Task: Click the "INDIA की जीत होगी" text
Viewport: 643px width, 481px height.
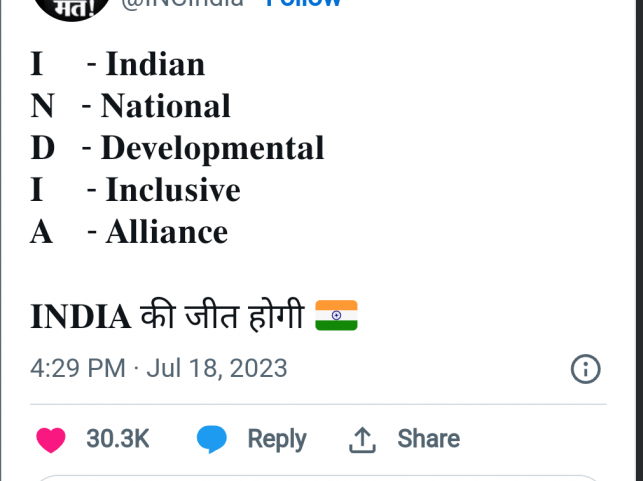Action: pos(167,316)
